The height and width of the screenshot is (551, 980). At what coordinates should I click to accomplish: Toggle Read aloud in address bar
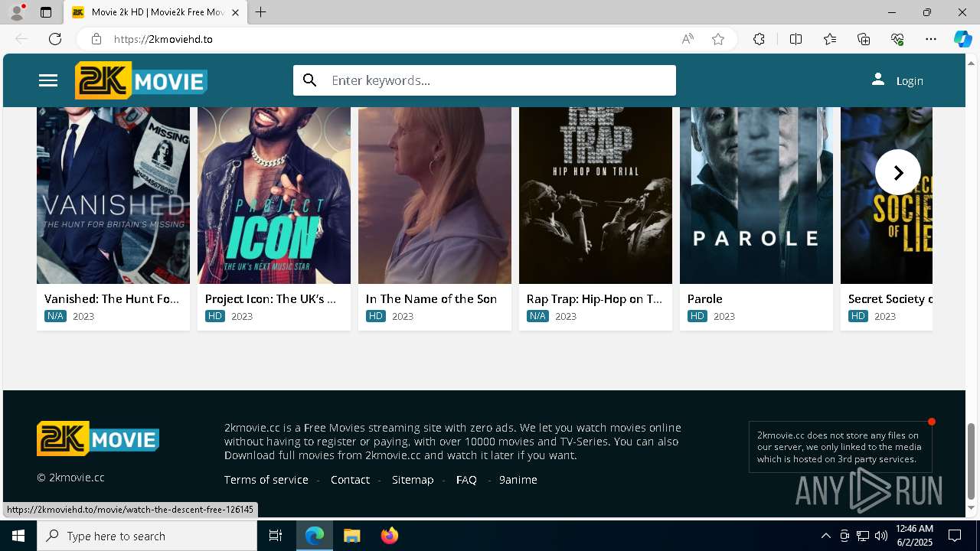[688, 39]
